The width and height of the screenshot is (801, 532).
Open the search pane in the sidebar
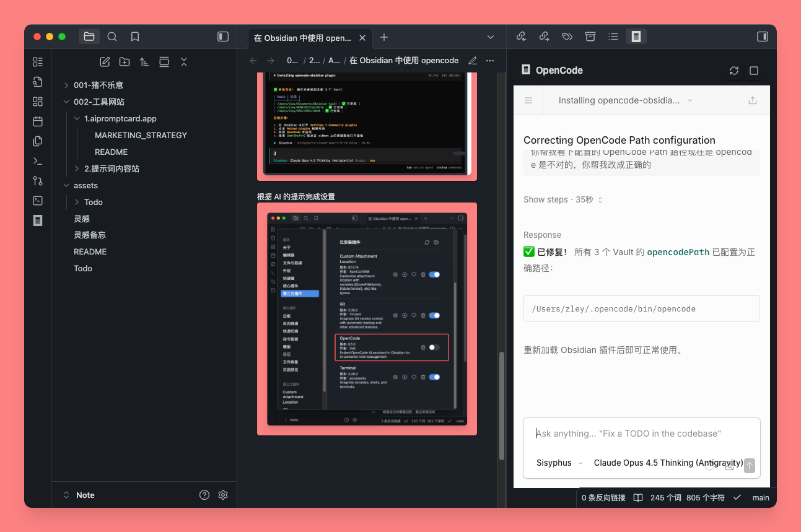(112, 37)
